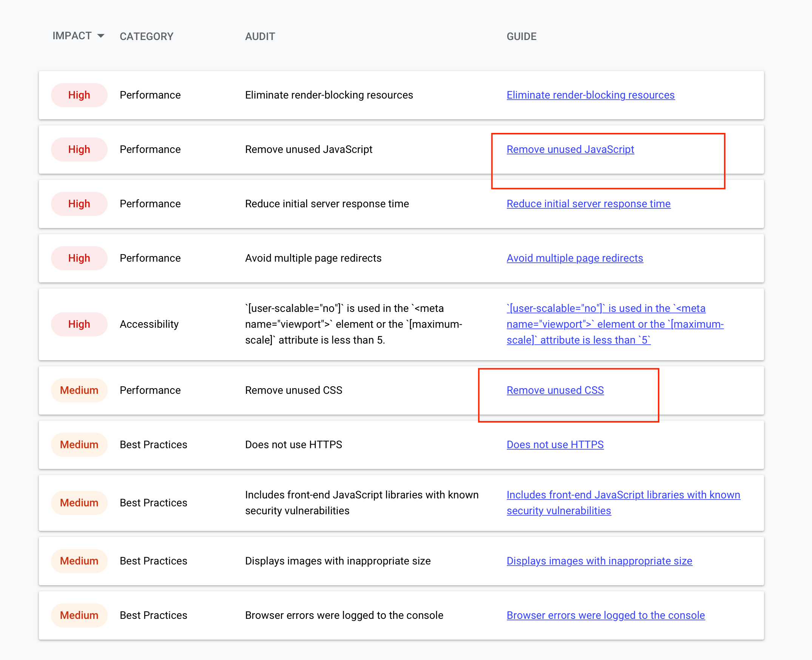Select audit text 'Browser errors were logged to the console'
This screenshot has height=660, width=812.
point(344,615)
